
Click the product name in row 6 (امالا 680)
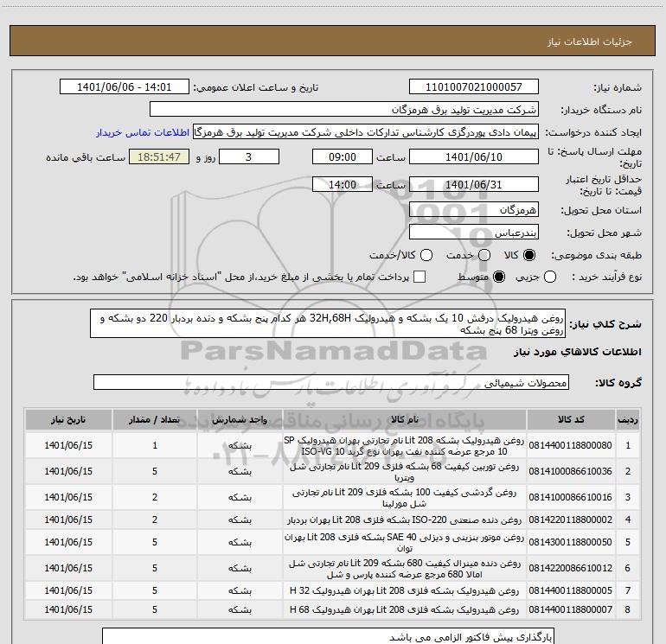[405, 568]
